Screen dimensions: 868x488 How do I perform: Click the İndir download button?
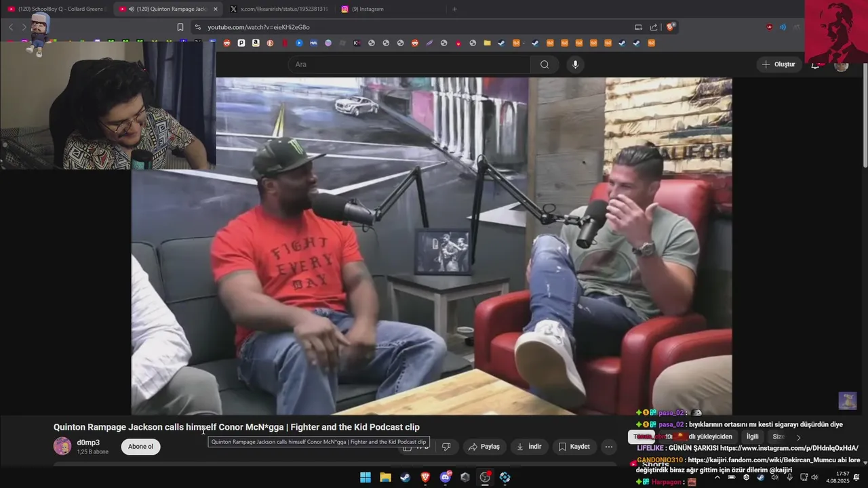pos(529,447)
